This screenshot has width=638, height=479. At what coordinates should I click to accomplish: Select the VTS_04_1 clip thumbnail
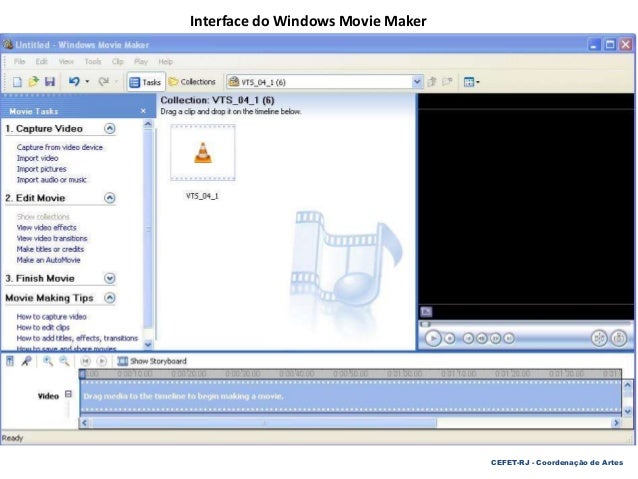point(203,153)
